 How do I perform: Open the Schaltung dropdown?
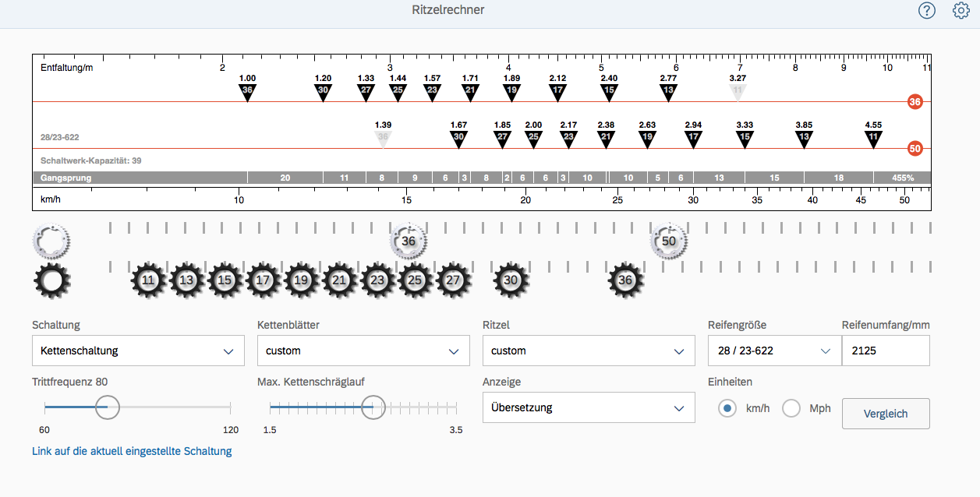coord(138,351)
